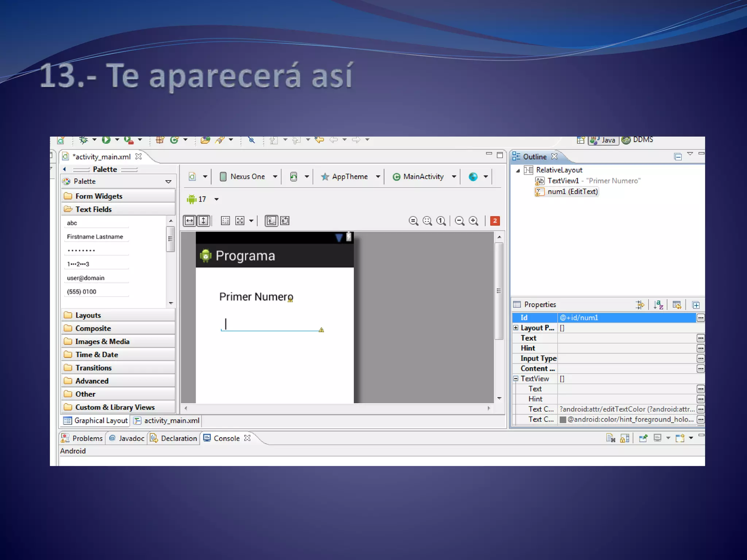The width and height of the screenshot is (747, 560).
Task: Click the hint color swatch in Properties
Action: pyautogui.click(x=563, y=420)
